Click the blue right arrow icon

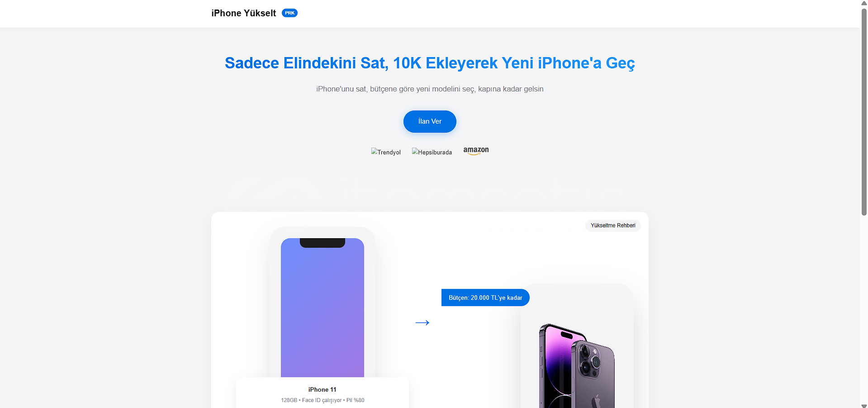(x=422, y=322)
